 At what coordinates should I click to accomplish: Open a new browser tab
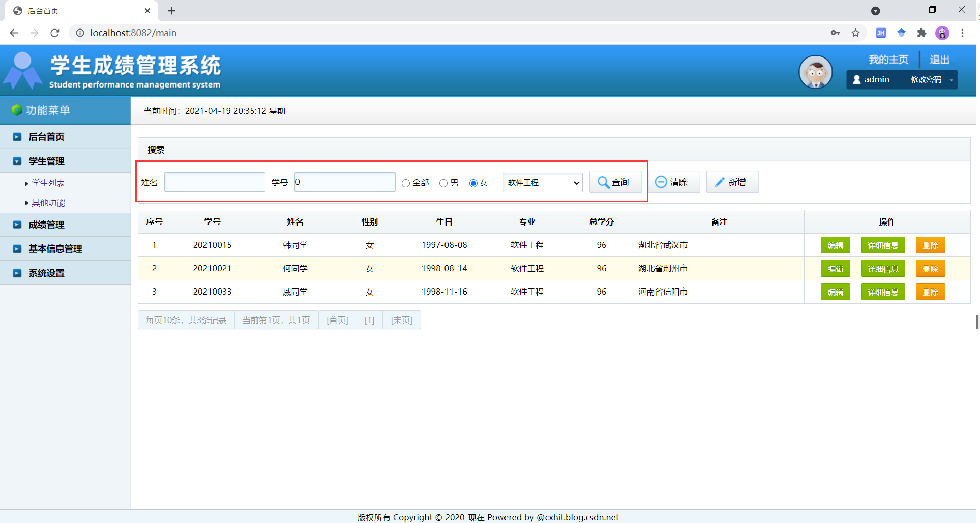(x=171, y=11)
